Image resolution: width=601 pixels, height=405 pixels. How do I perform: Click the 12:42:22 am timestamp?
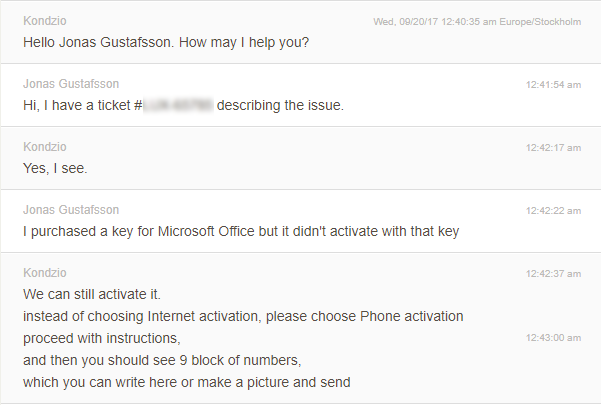pyautogui.click(x=553, y=211)
